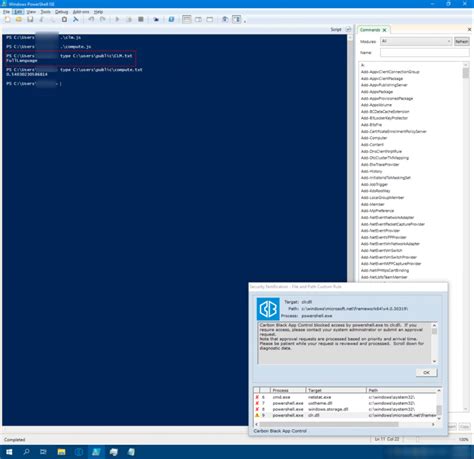474x459 pixels.
Task: Select Add-History in command list
Action: [371, 171]
